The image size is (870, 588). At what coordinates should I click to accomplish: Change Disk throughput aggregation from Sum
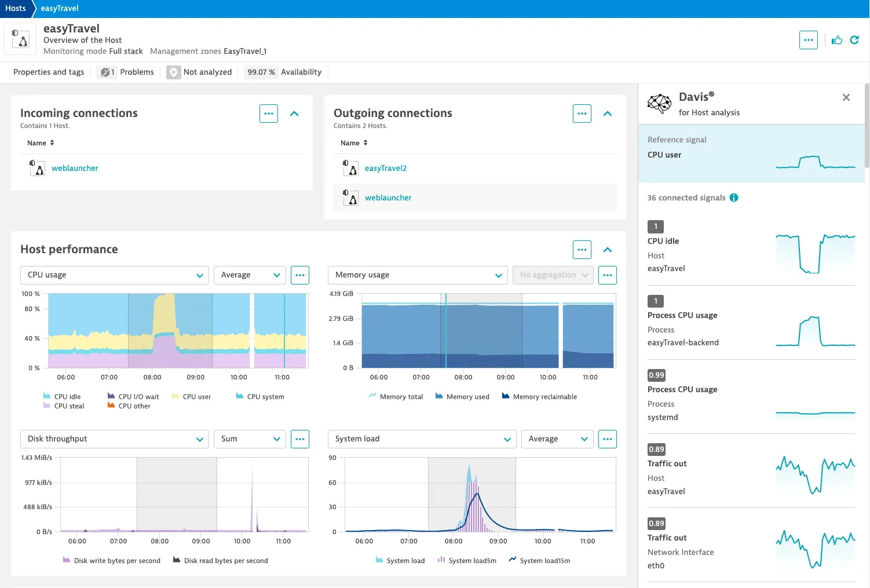pyautogui.click(x=250, y=439)
